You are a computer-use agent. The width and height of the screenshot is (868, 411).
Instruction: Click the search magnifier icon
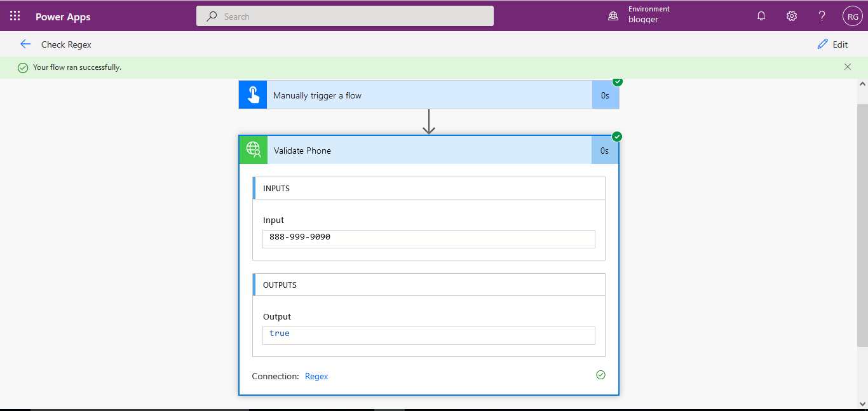[212, 17]
